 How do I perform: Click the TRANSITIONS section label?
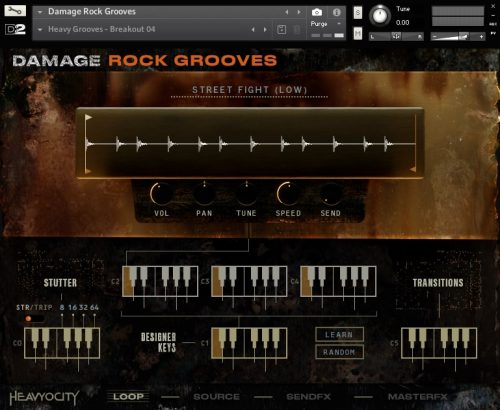[438, 283]
